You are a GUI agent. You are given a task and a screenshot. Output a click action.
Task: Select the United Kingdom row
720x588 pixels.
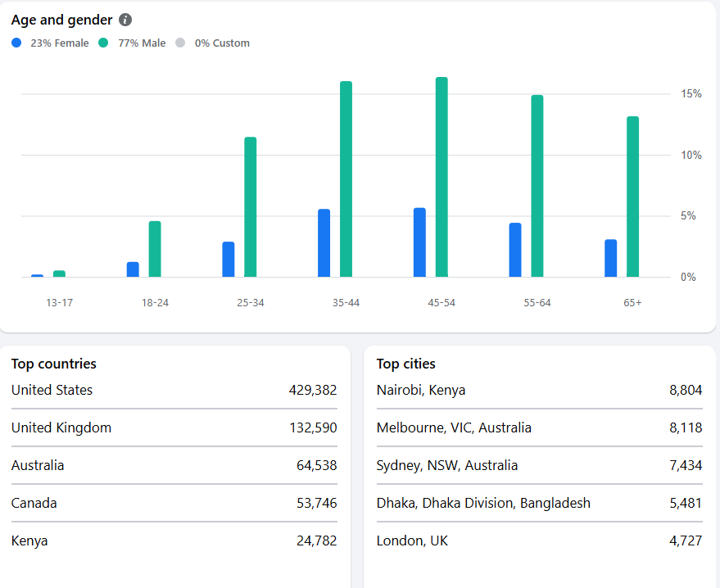pyautogui.click(x=174, y=427)
